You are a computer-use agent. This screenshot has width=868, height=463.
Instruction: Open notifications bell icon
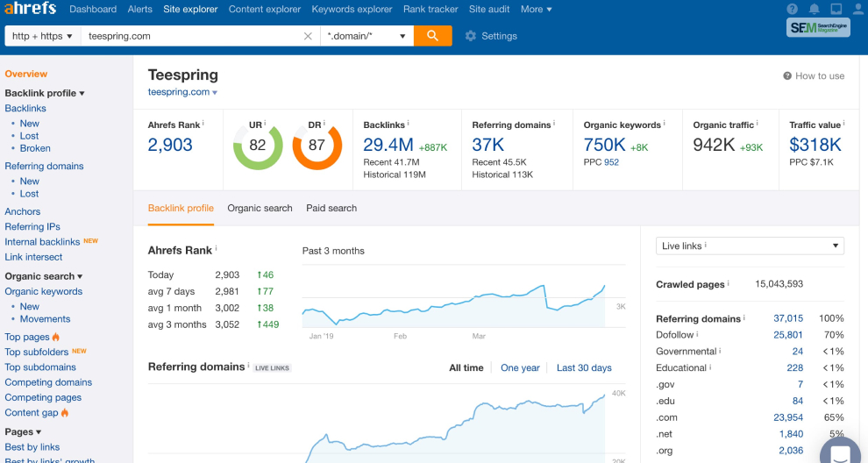[x=815, y=9]
